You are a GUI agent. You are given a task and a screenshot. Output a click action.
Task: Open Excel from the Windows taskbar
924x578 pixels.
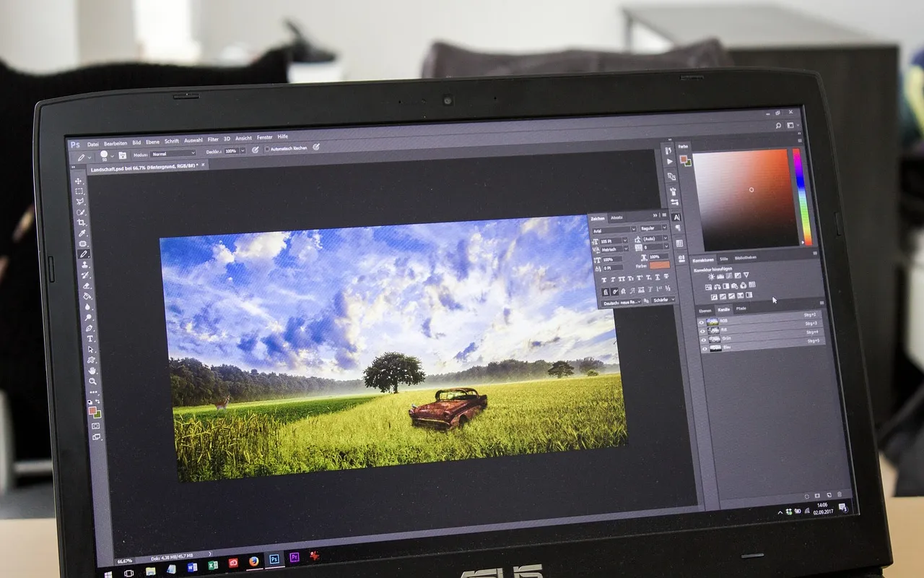click(213, 565)
